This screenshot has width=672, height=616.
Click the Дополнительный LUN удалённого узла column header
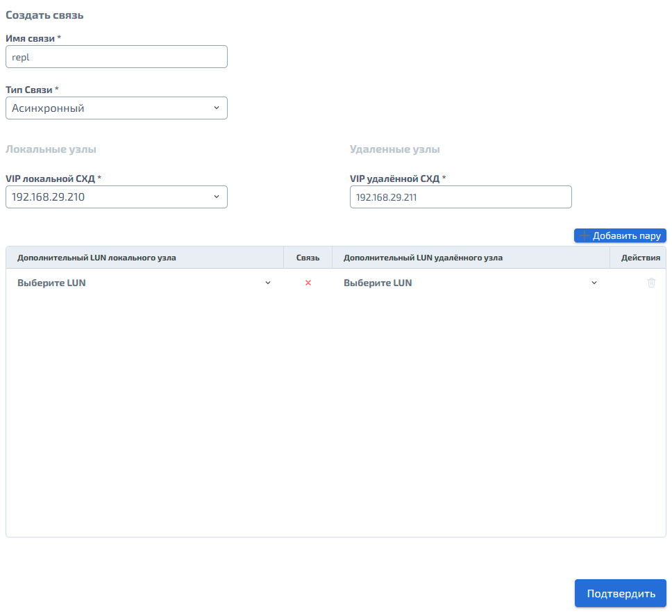[x=423, y=258]
